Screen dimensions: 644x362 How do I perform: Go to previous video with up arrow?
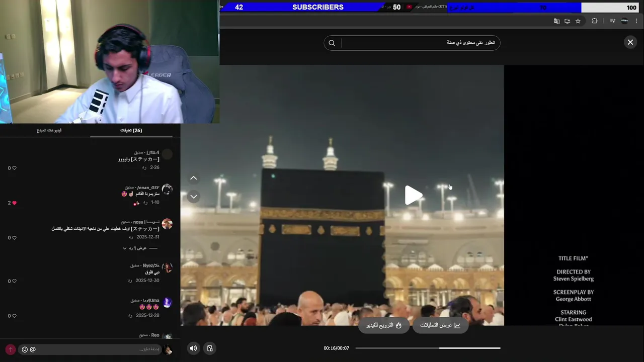click(194, 178)
